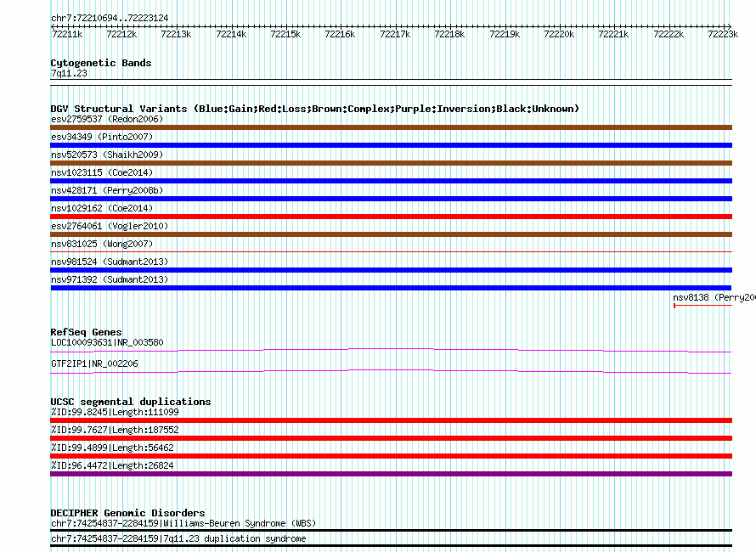
Task: Click the chr7:72210694..72223124 coordinate label
Action: (110, 19)
